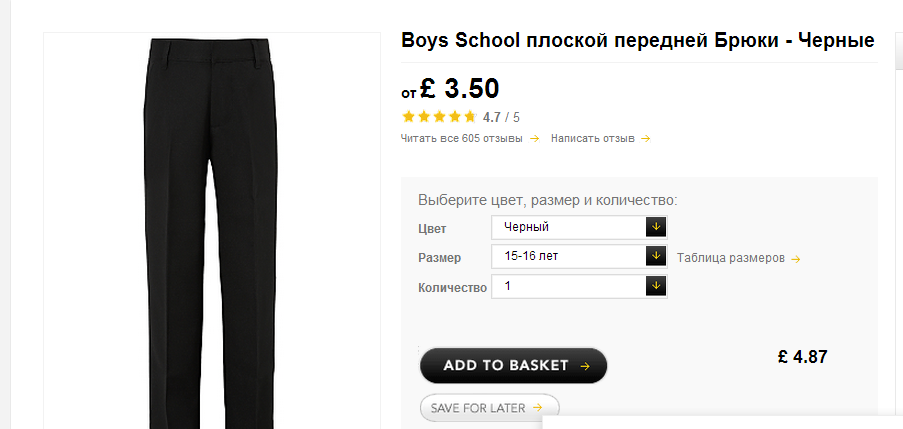
Task: Click the ADD TO BASKET button
Action: [513, 366]
